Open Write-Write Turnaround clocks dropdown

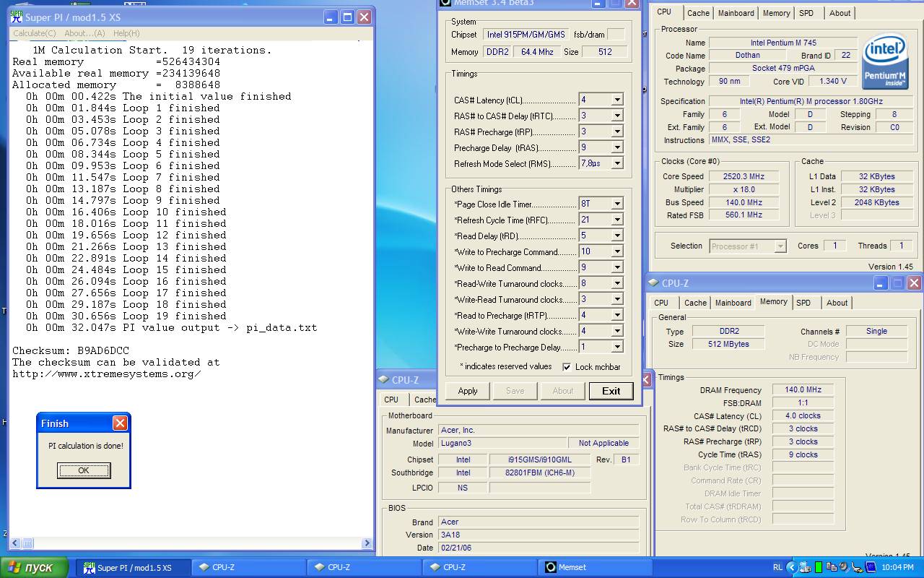pyautogui.click(x=617, y=331)
